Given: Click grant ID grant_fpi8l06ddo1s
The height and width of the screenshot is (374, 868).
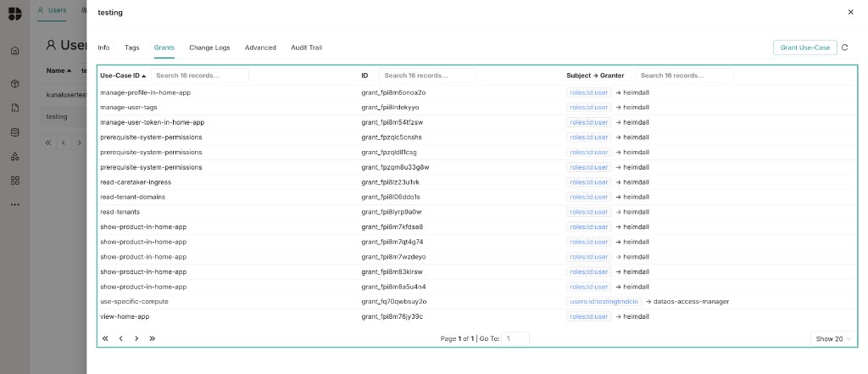Looking at the screenshot, I should [x=391, y=198].
